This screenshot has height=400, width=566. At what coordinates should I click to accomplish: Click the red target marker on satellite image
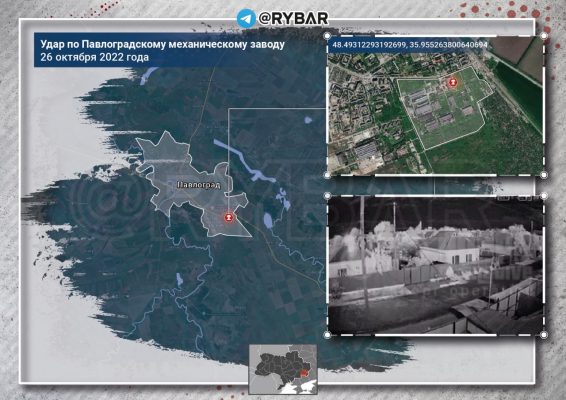(452, 83)
